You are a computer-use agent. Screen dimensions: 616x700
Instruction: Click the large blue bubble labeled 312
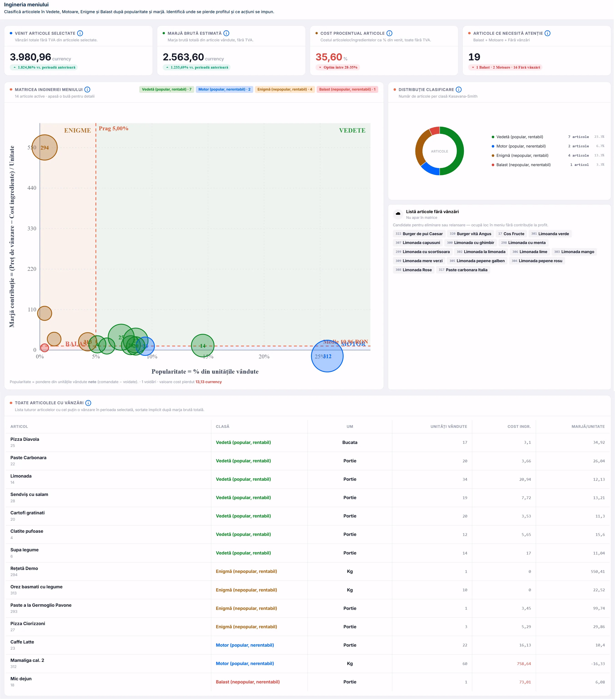click(327, 356)
